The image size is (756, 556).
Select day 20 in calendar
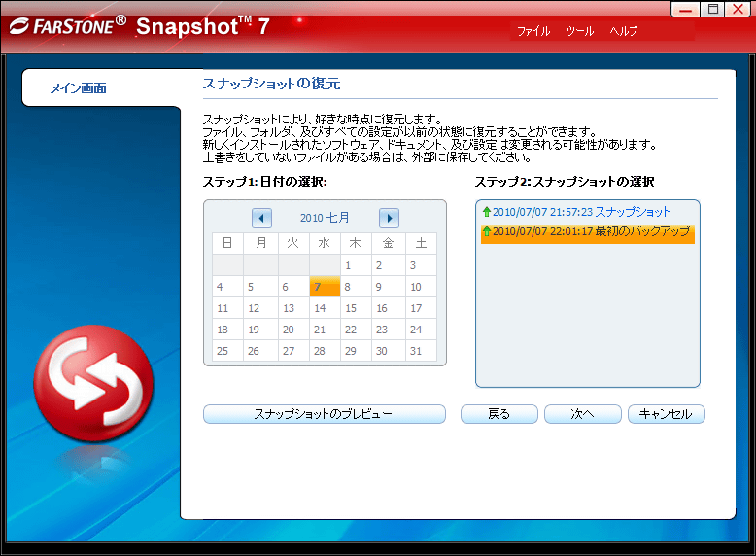coord(293,330)
